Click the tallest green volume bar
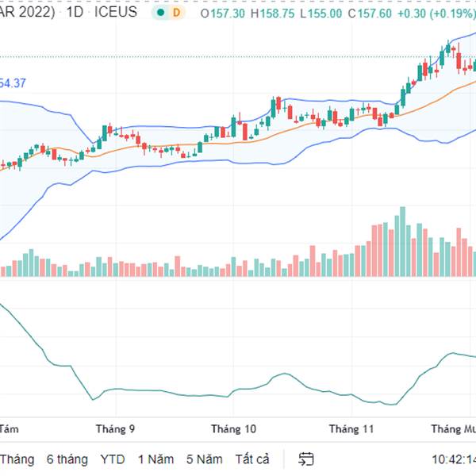Screen dimensions: 476x476 [x=402, y=242]
